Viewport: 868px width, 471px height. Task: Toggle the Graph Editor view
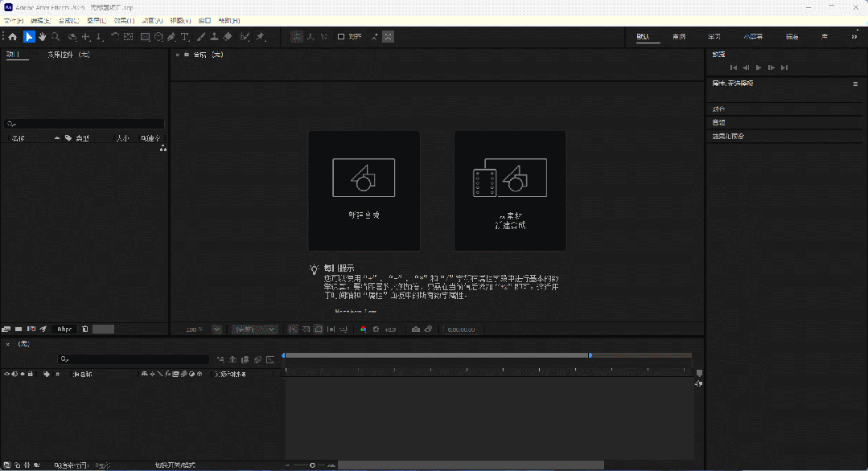(x=270, y=359)
